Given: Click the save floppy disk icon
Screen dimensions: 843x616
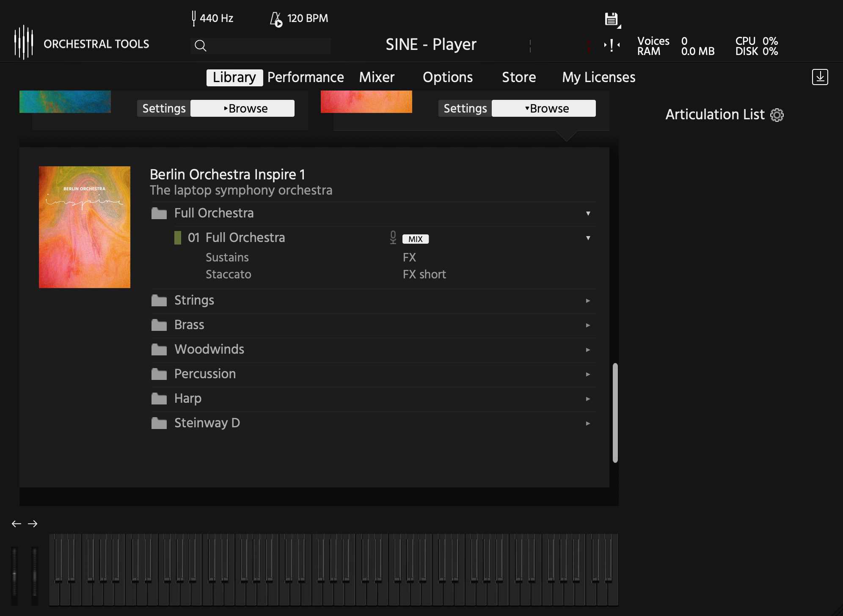Looking at the screenshot, I should (611, 19).
